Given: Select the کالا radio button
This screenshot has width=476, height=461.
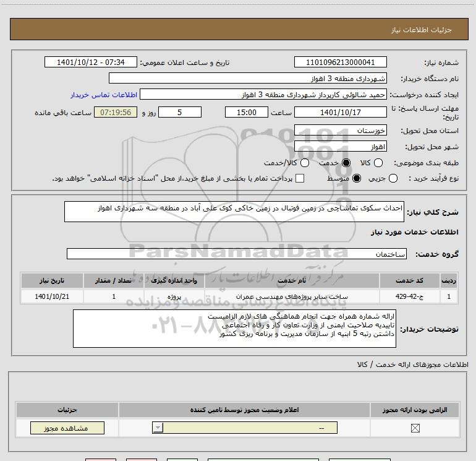Looking at the screenshot, I should [378, 163].
